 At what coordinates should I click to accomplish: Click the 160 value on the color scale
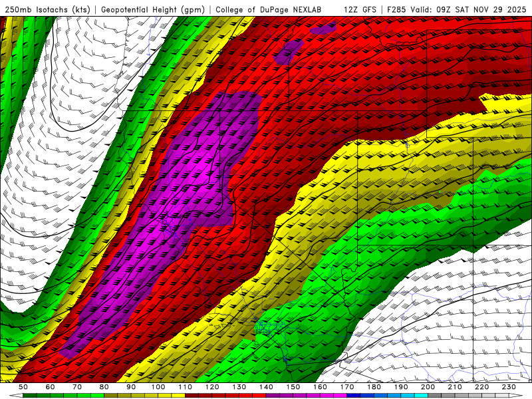point(320,387)
